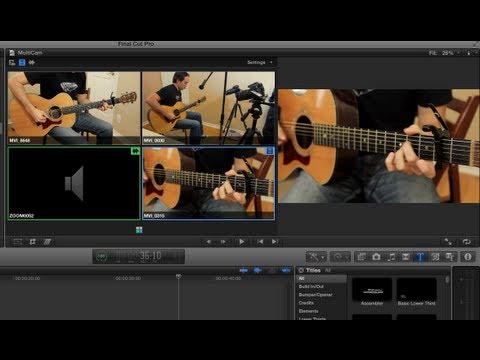Show the Themes browser
The width and height of the screenshot is (480, 360).
coord(450,257)
